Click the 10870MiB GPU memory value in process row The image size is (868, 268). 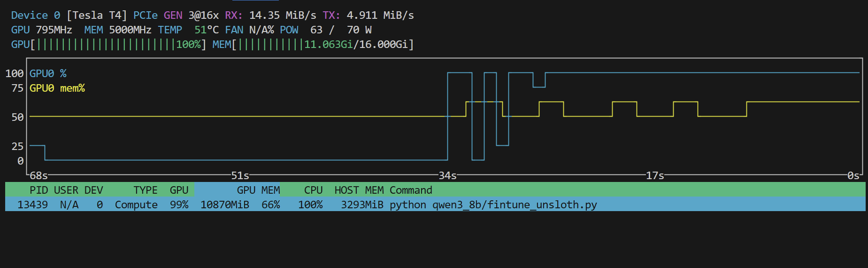pyautogui.click(x=224, y=205)
